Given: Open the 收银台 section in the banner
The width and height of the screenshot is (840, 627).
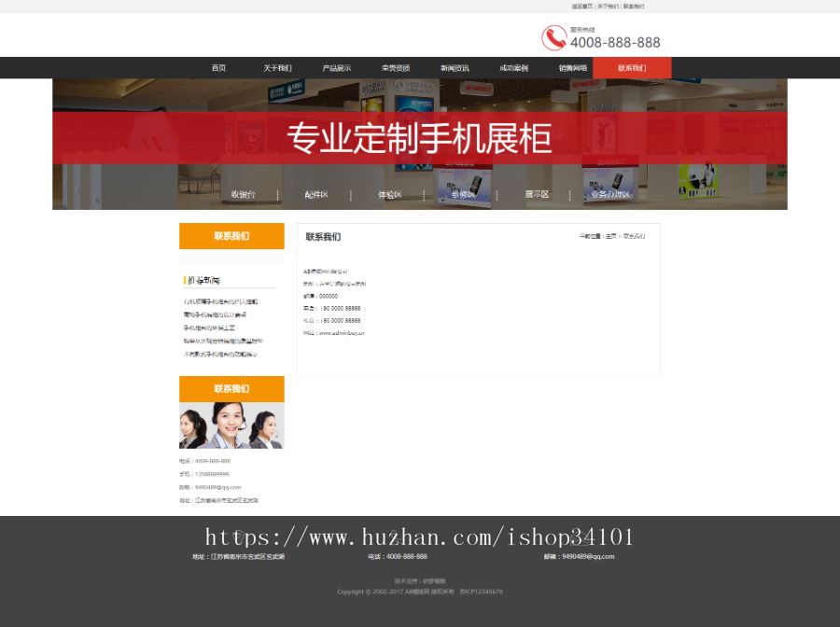Looking at the screenshot, I should coord(243,193).
